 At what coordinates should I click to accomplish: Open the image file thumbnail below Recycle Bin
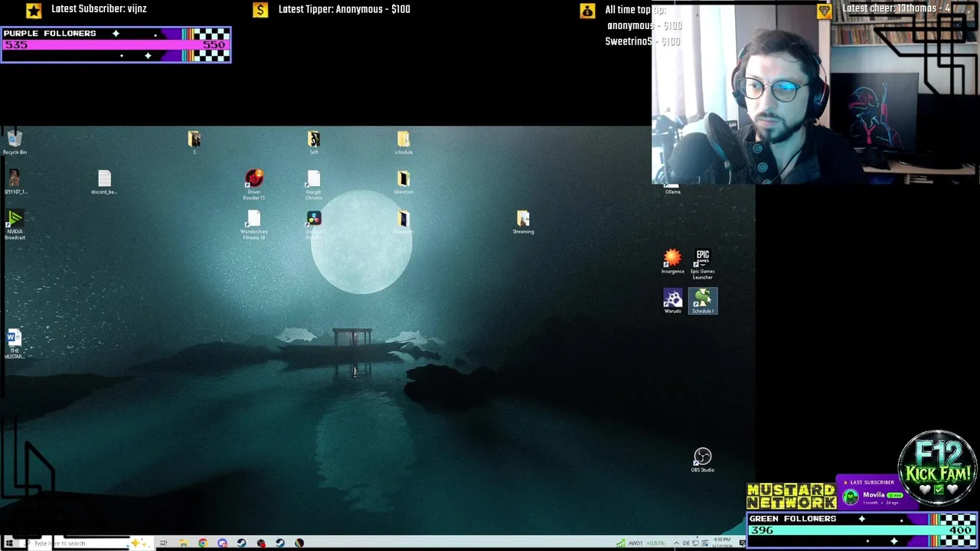click(14, 182)
